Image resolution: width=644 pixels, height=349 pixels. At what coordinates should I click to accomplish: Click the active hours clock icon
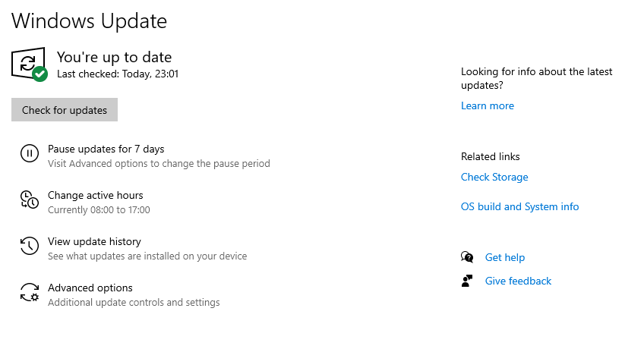(30, 200)
